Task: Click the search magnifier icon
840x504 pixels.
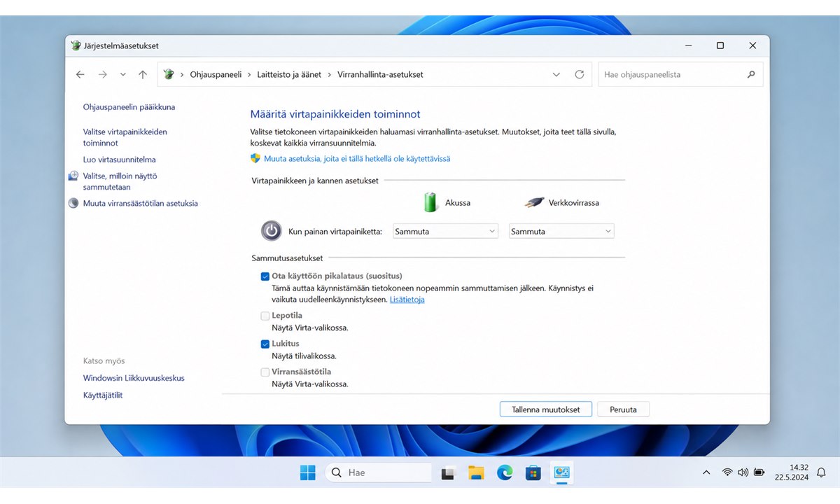Action: (x=751, y=74)
